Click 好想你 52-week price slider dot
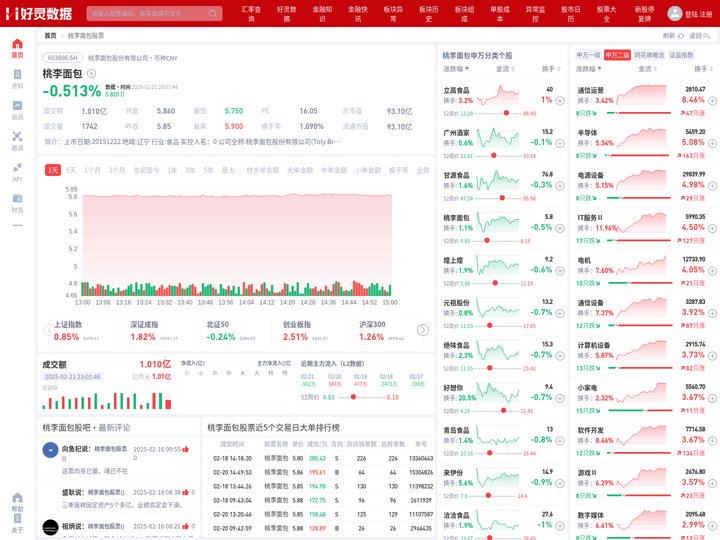This screenshot has height=540, width=720. pyautogui.click(x=504, y=411)
